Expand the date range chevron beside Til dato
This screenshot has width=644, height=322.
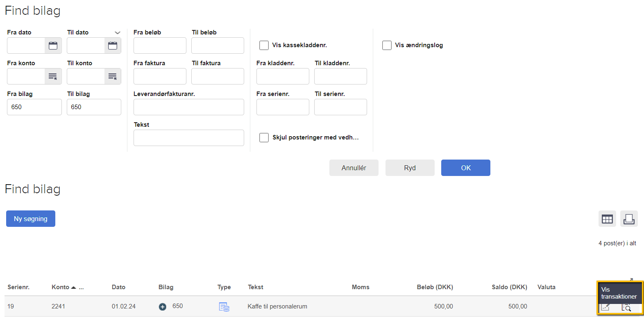click(118, 33)
